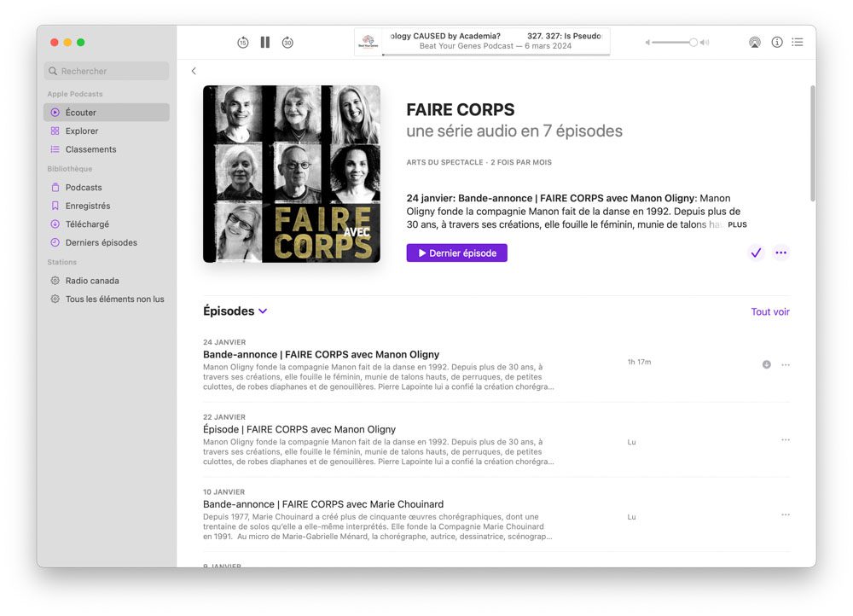Show episode info panel
This screenshot has height=616, width=853.
tap(777, 42)
